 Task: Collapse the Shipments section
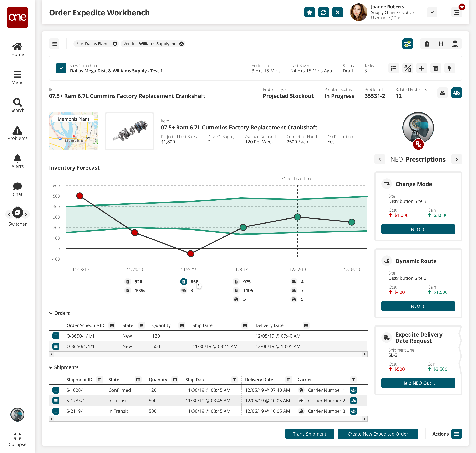coord(51,367)
